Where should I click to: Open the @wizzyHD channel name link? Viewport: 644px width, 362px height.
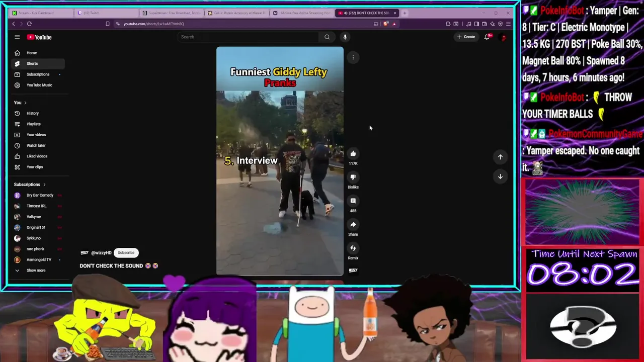point(101,253)
